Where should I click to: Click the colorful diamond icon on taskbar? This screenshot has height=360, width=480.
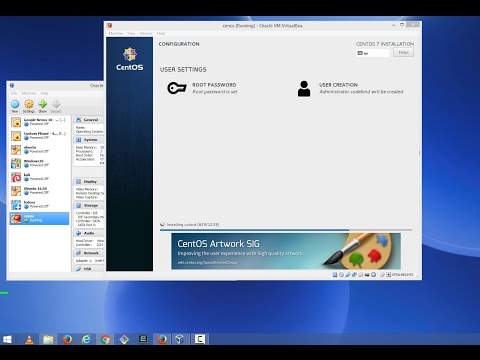click(124, 339)
